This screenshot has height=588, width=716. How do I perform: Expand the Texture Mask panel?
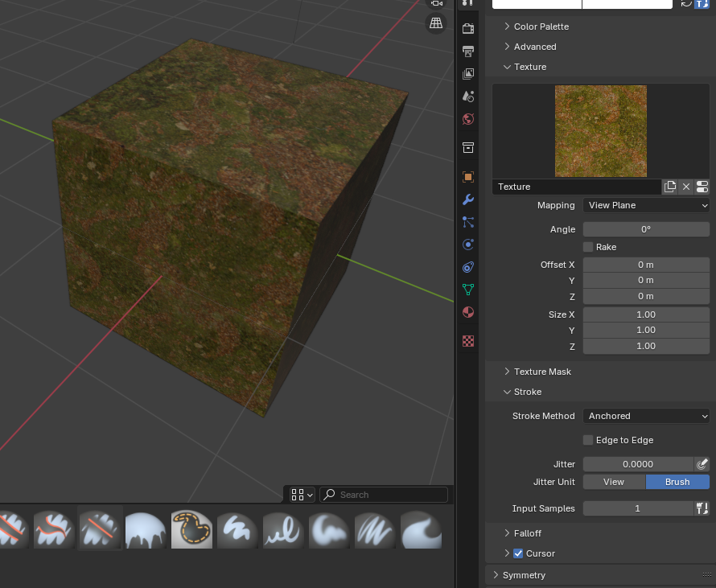tap(542, 372)
